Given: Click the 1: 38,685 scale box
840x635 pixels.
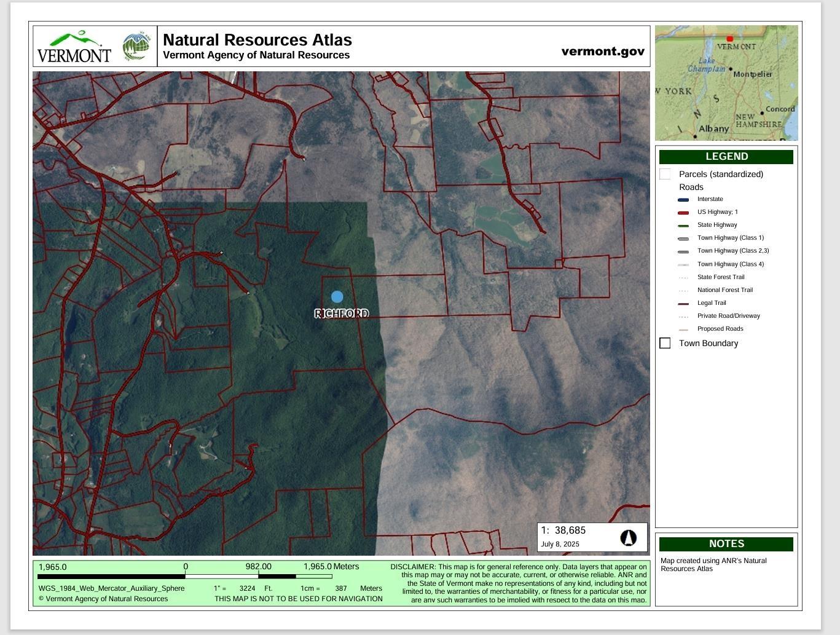Looking at the screenshot, I should (x=592, y=537).
